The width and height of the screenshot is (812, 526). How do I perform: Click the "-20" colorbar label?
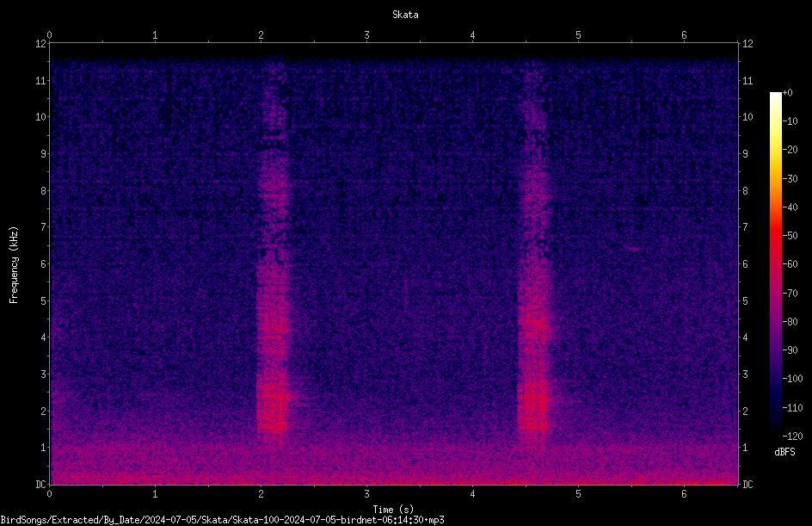[790, 150]
